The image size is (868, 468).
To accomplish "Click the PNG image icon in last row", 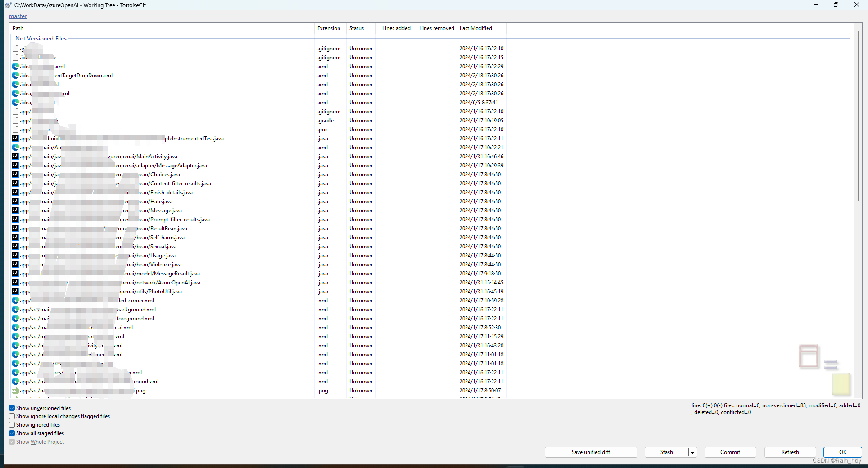I will (15, 391).
